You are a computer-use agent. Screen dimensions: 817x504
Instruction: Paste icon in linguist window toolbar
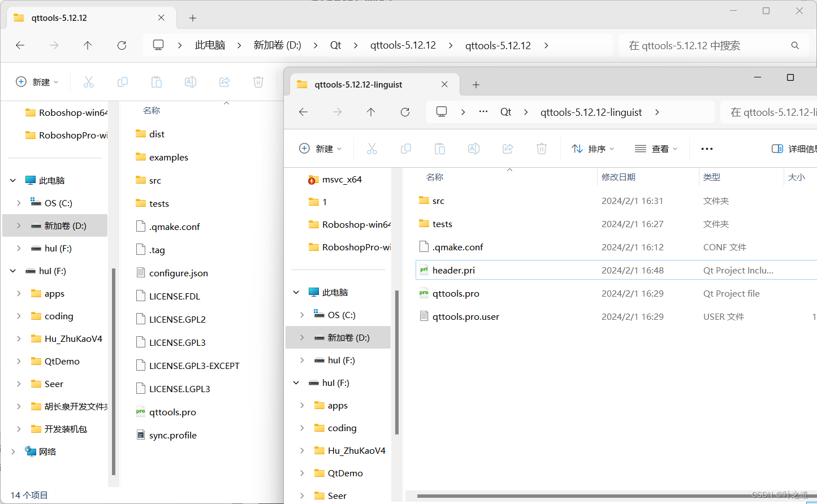point(440,149)
